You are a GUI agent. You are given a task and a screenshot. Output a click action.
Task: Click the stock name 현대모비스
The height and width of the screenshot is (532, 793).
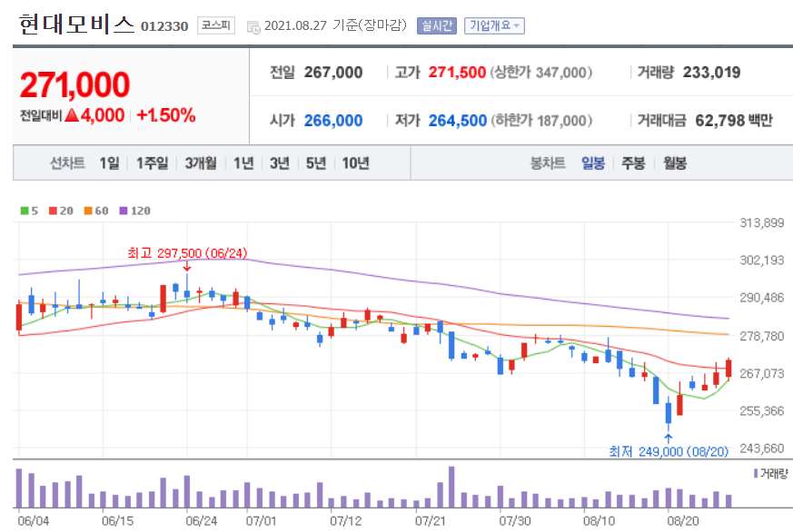tap(77, 25)
